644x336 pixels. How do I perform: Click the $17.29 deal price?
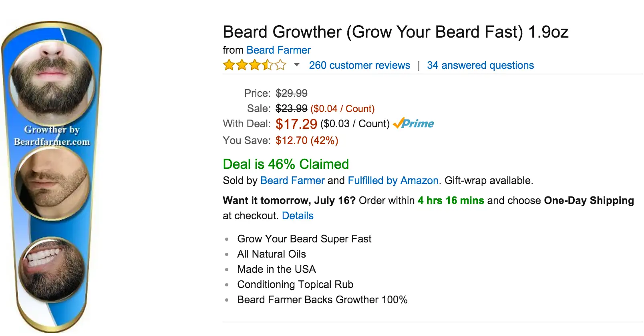[296, 124]
